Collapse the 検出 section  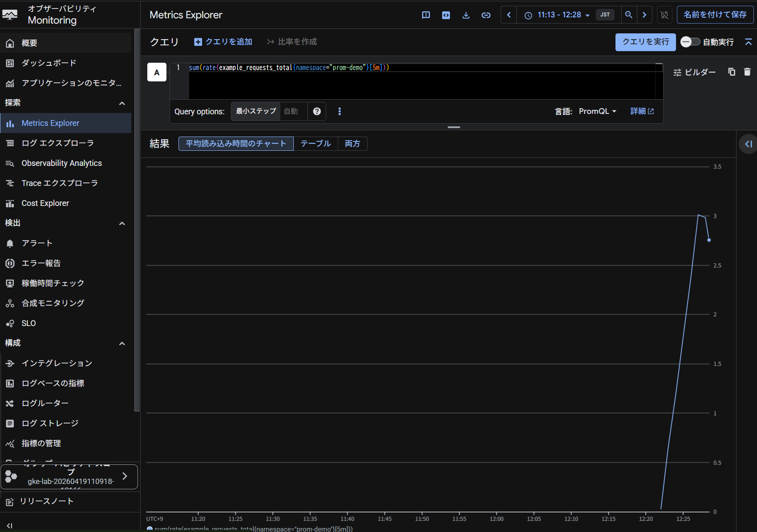122,223
